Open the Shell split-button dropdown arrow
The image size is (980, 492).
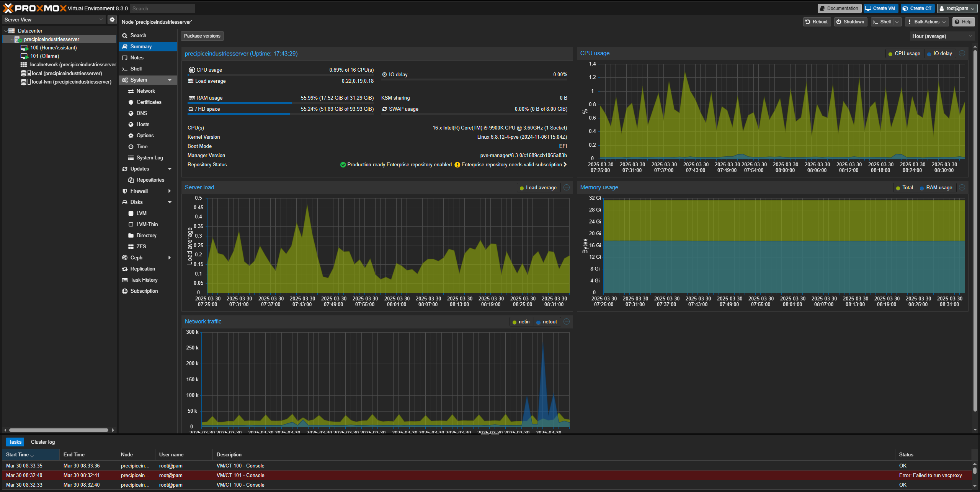tap(897, 22)
